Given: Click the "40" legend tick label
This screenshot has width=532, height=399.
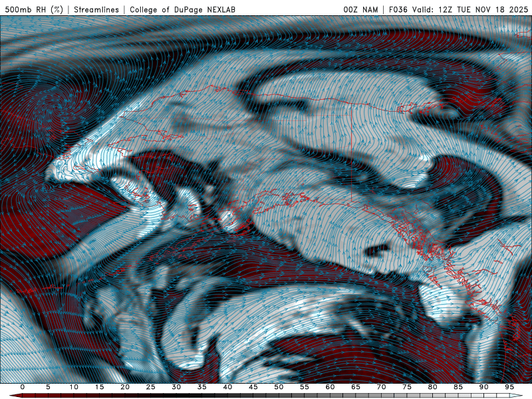Looking at the screenshot, I should click(227, 387).
